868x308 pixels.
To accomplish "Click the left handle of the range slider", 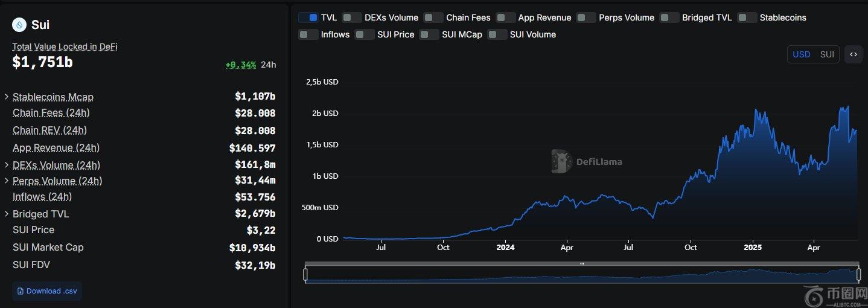I will 305,274.
